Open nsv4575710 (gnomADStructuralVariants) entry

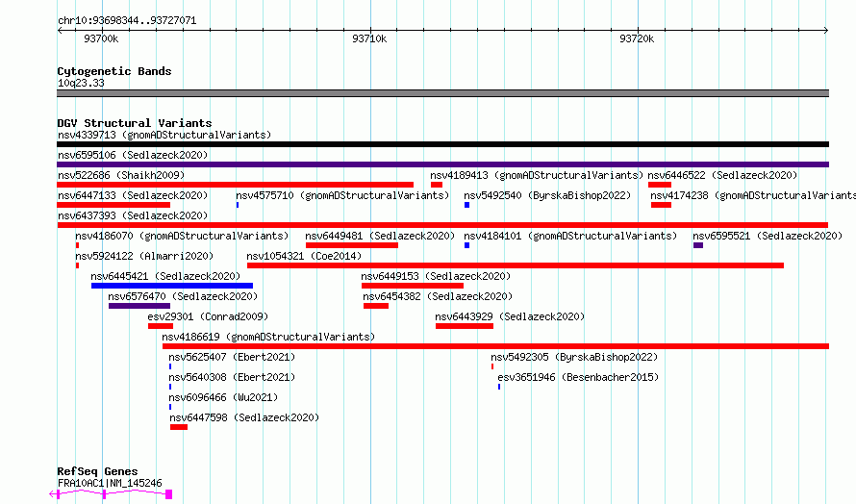[x=342, y=195]
